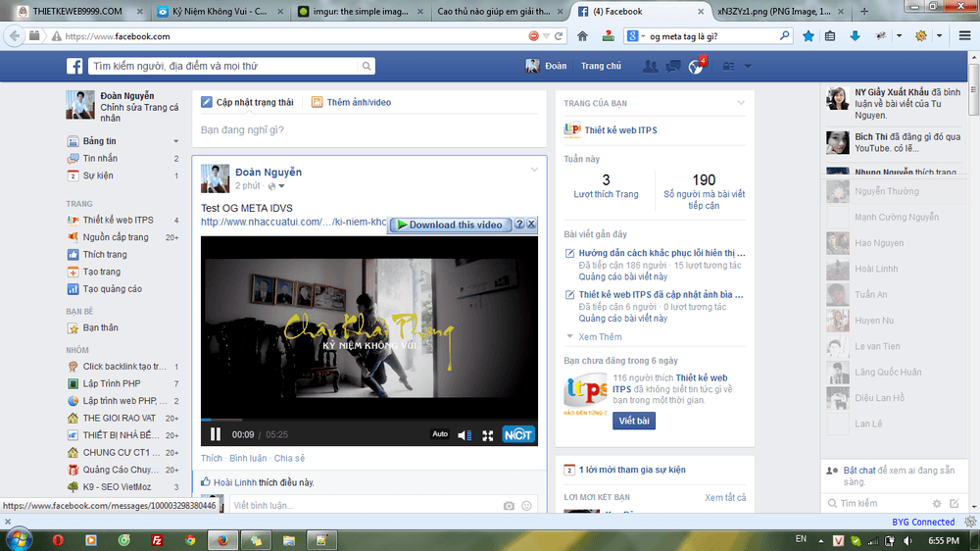Click Thích under the post
980x551 pixels.
point(212,458)
